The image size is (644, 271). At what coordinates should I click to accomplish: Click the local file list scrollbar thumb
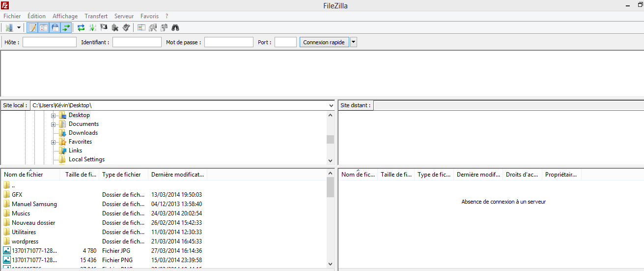[330, 187]
